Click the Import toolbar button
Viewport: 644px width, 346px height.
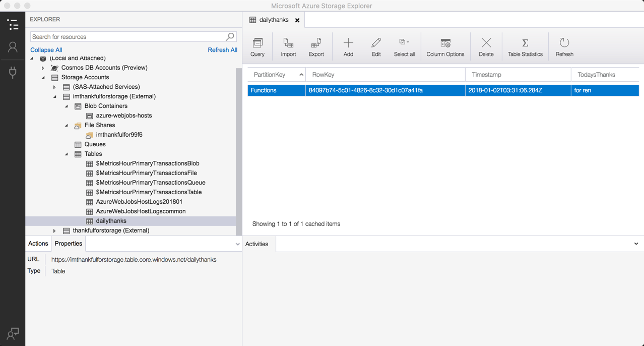[288, 47]
